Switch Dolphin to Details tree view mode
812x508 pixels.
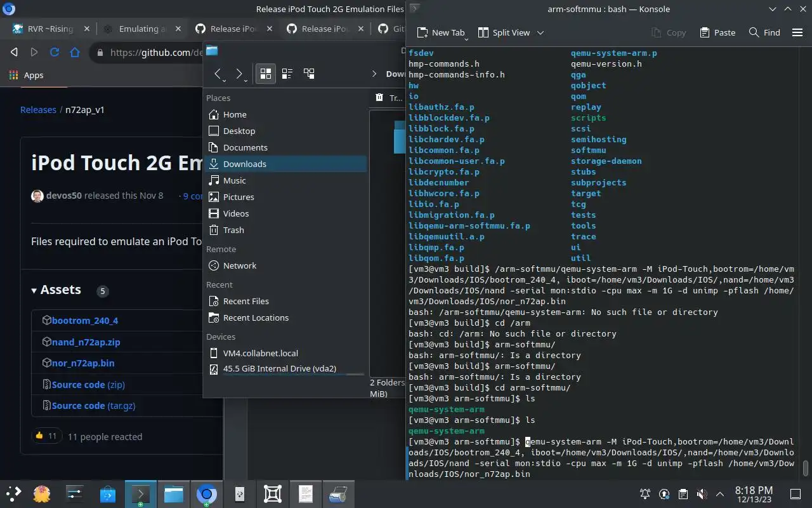tap(309, 74)
